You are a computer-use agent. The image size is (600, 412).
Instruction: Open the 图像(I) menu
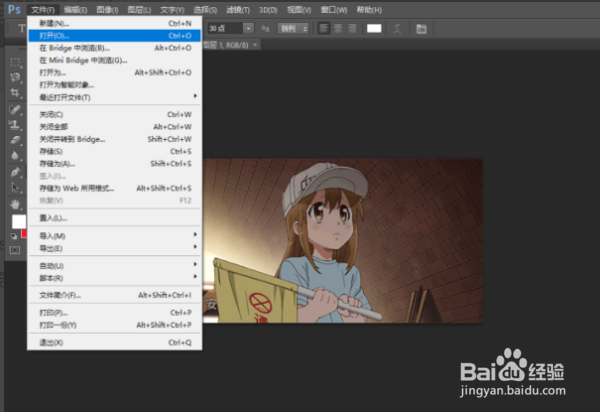(107, 10)
